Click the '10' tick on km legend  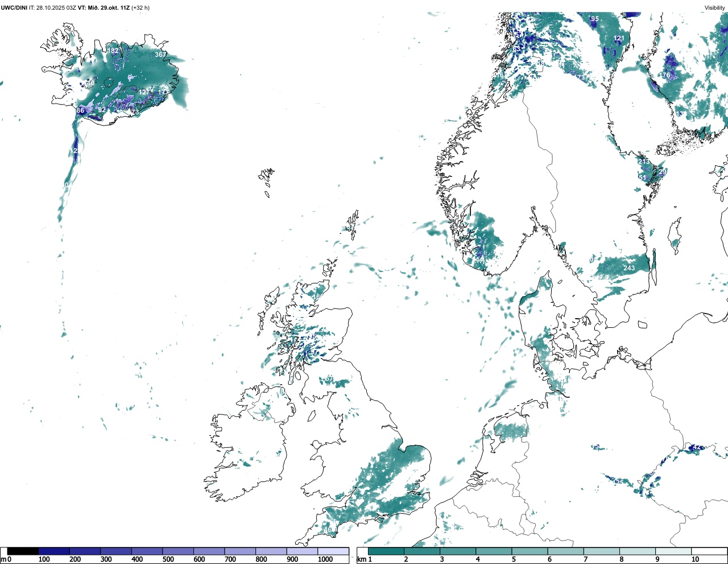click(695, 559)
